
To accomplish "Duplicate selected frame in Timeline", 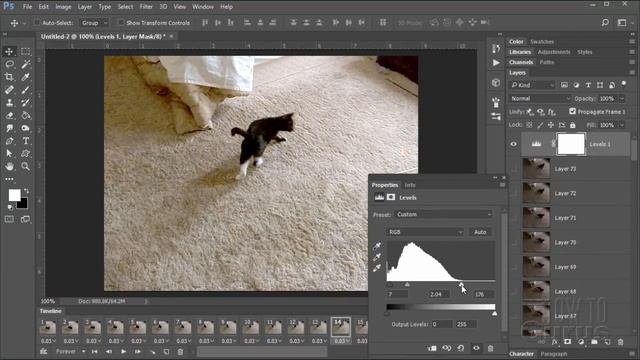I will 166,351.
